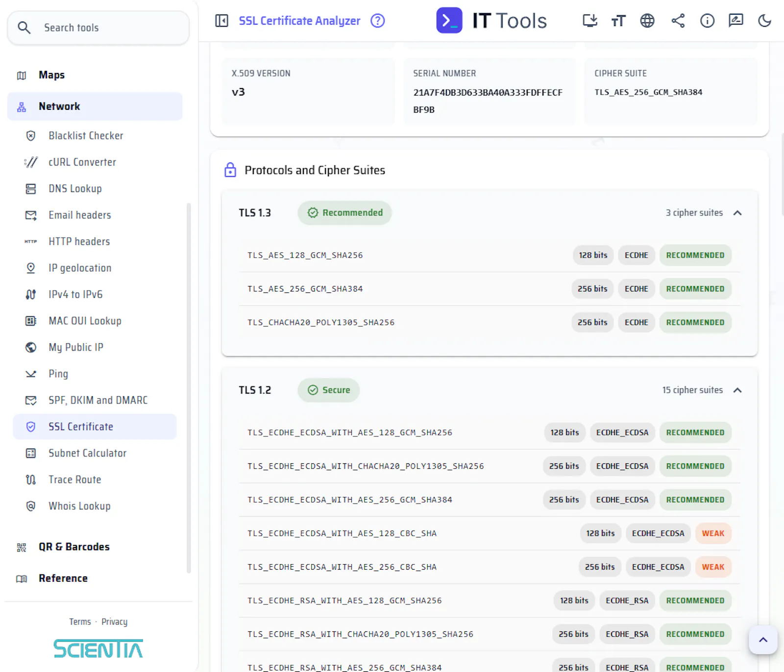
Task: Click the lock icon beside Protocols and Cipher Suites
Action: 230,170
